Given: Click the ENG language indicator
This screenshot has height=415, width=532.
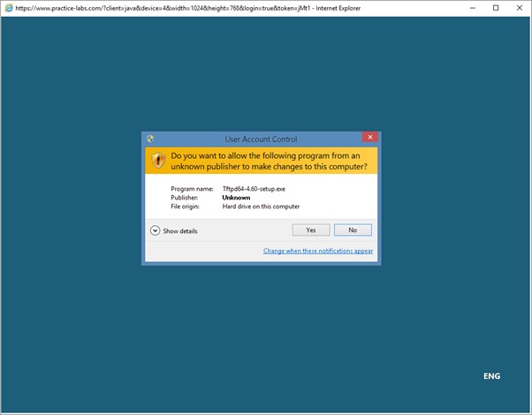Looking at the screenshot, I should [491, 376].
